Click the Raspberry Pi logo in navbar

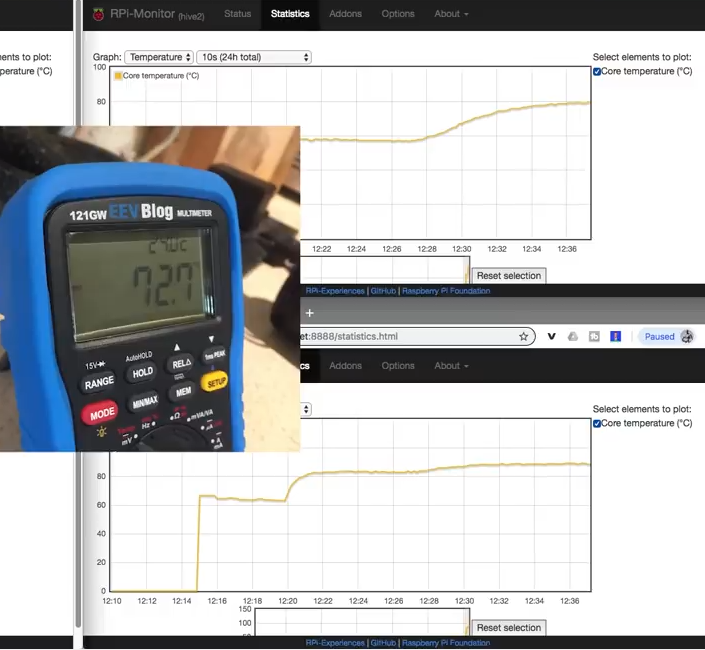point(98,14)
